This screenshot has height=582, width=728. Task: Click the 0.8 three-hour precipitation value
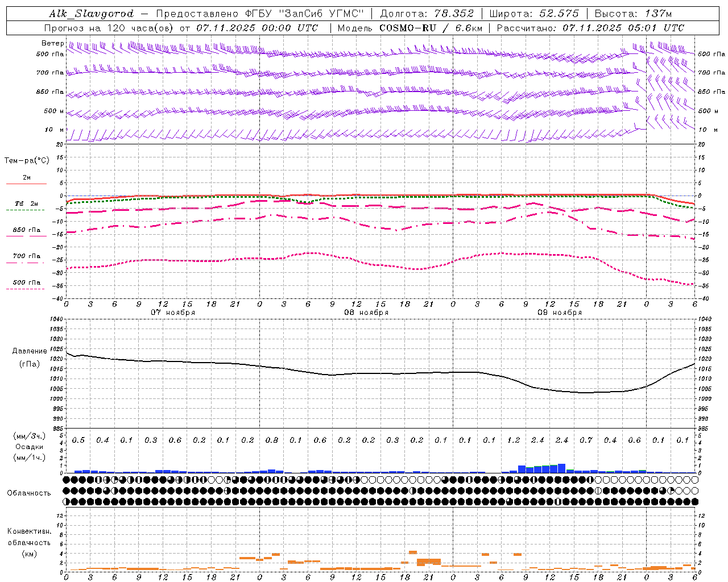(x=272, y=440)
